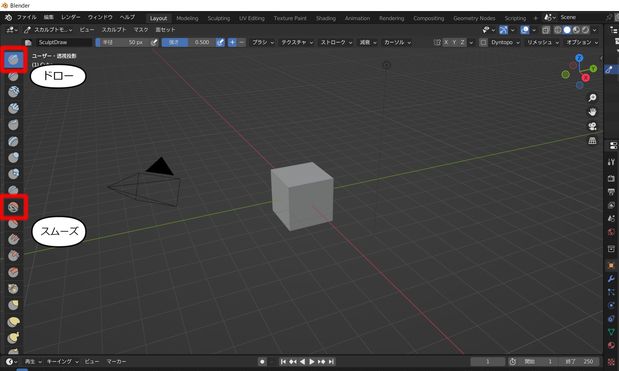Image resolution: width=619 pixels, height=371 pixels.
Task: Open the timeline マーカー menu
Action: tap(116, 362)
